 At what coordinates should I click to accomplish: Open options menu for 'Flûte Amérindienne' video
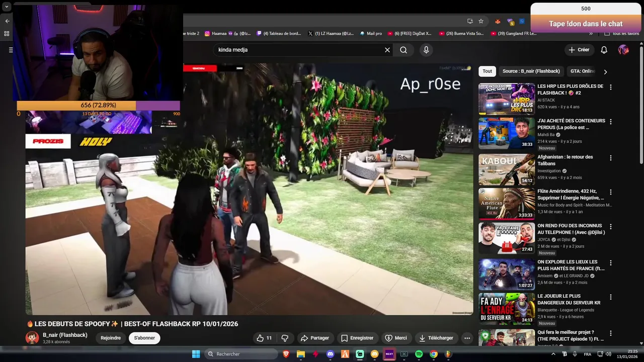[611, 193]
